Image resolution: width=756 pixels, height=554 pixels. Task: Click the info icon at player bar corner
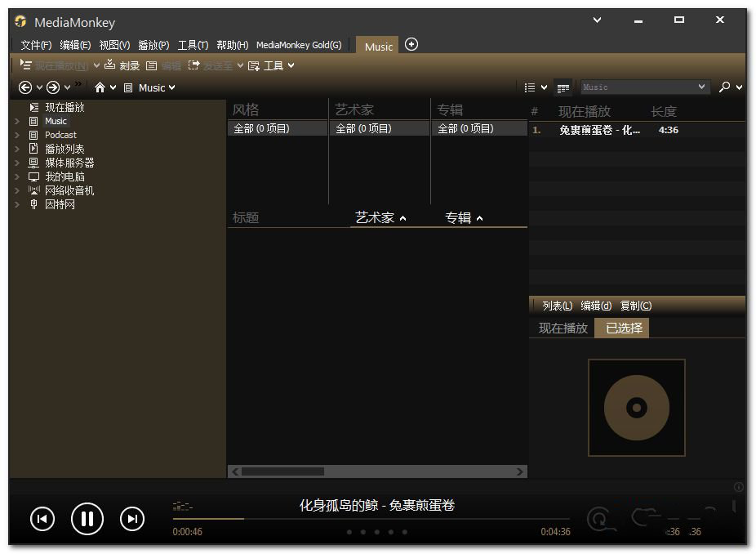[738, 487]
